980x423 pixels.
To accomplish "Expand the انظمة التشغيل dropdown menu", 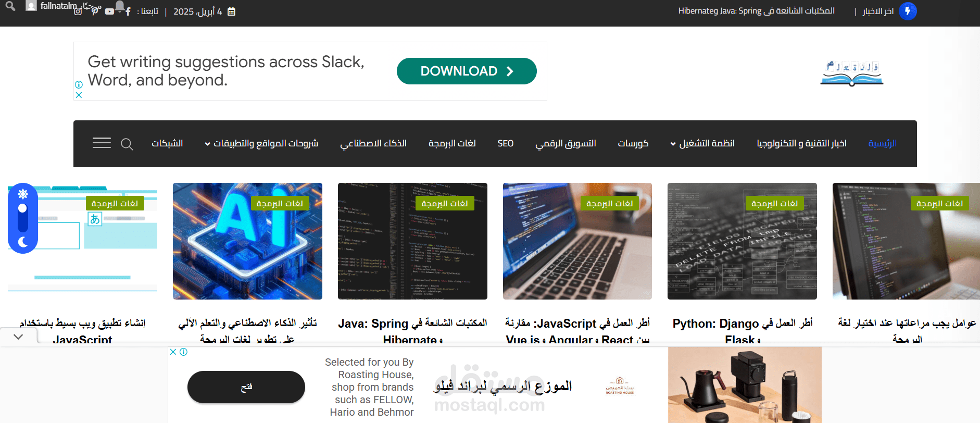I will (702, 143).
